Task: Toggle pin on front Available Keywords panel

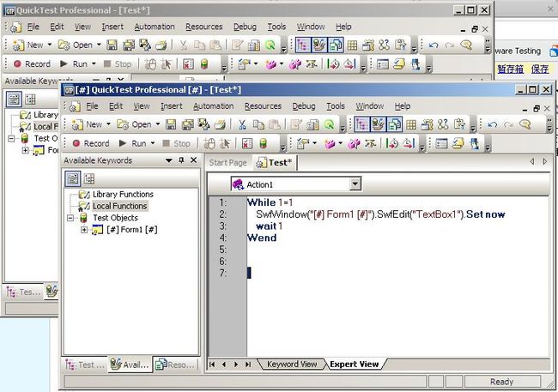Action: tap(181, 160)
